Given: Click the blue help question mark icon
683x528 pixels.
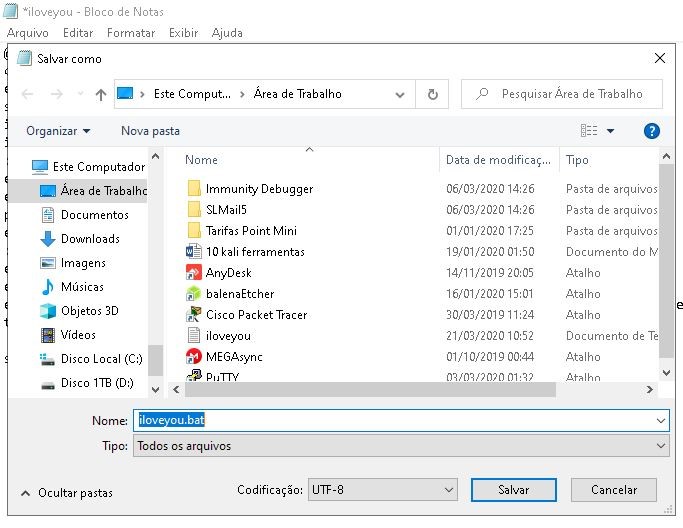Looking at the screenshot, I should [x=651, y=131].
